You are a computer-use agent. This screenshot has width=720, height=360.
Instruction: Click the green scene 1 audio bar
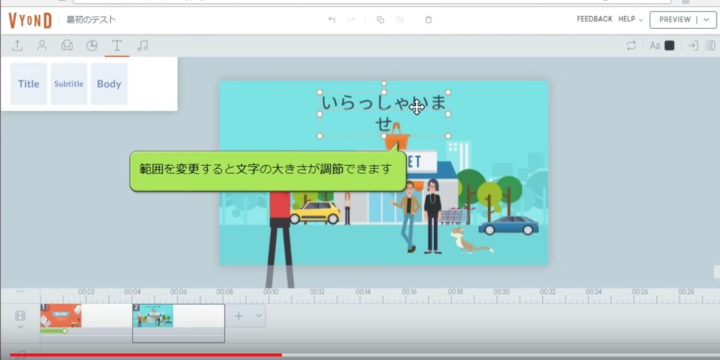coord(54,331)
